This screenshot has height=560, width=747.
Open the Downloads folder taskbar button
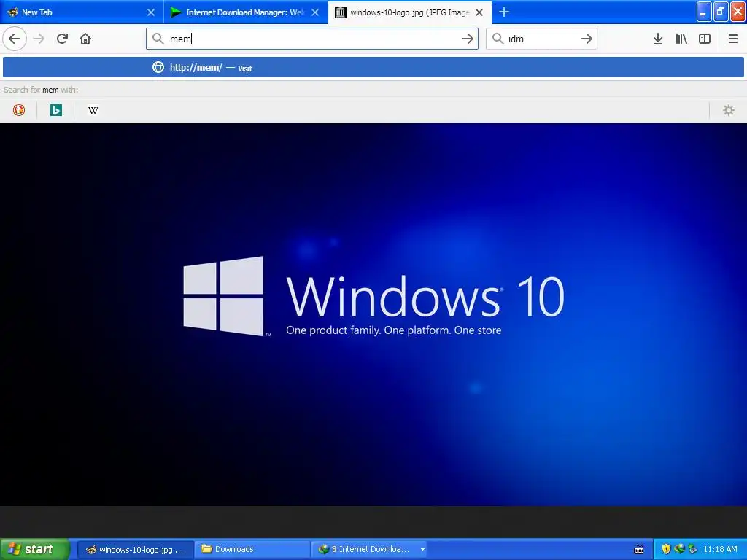pos(252,550)
